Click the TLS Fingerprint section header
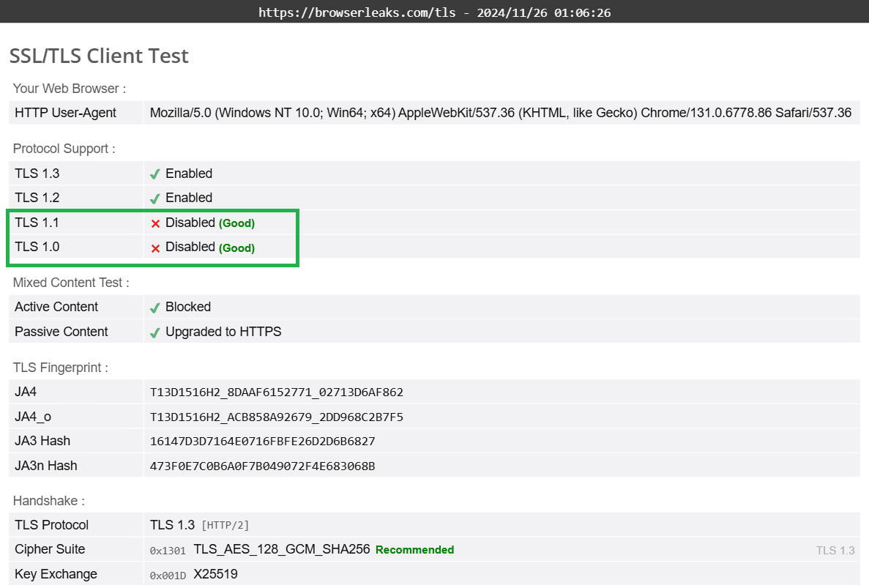The image size is (869, 588). 61,368
